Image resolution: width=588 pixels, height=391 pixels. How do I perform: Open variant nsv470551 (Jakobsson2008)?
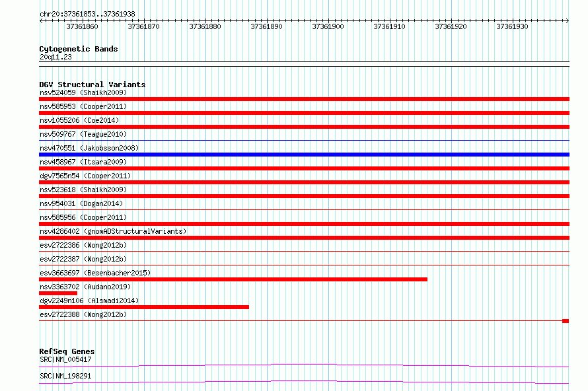pos(89,148)
